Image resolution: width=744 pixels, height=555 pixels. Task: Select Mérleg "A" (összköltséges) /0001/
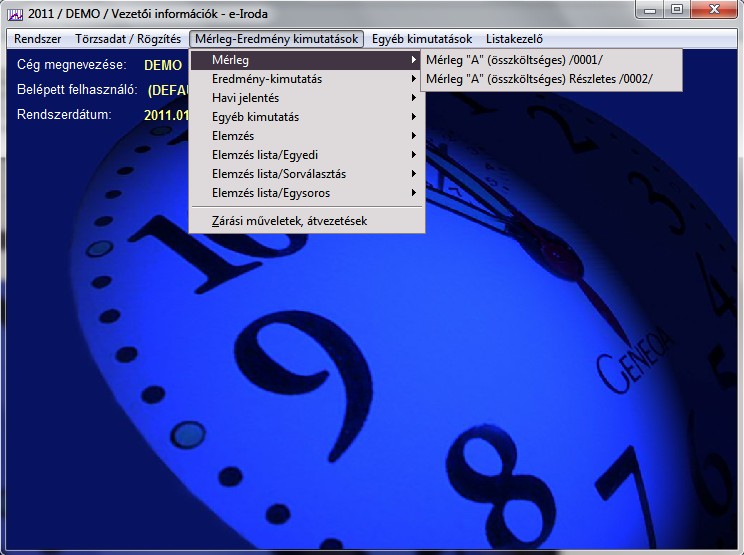click(x=514, y=60)
